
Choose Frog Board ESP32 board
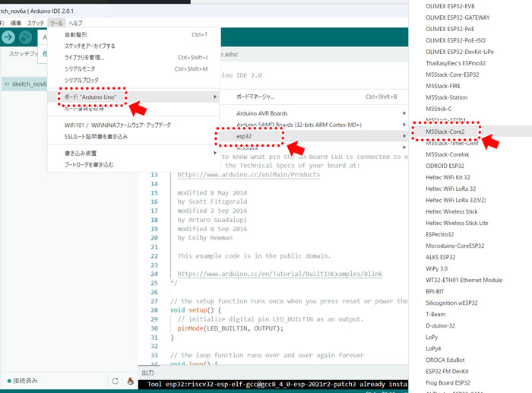448,383
